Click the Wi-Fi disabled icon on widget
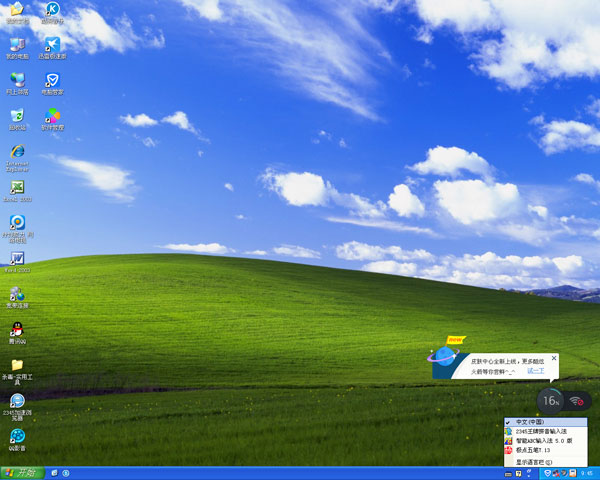This screenshot has height=480, width=600. click(x=577, y=401)
